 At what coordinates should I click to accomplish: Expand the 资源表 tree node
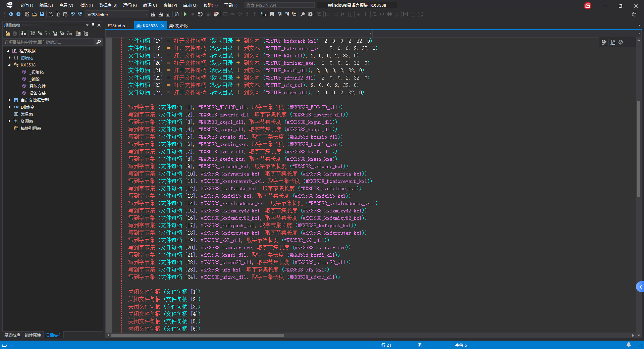point(9,121)
